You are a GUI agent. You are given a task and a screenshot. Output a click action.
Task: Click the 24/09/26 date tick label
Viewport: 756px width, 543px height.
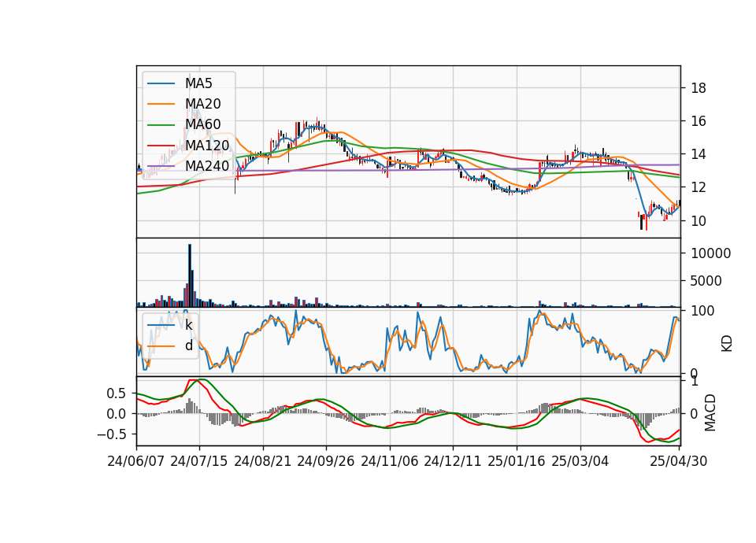tap(326, 461)
